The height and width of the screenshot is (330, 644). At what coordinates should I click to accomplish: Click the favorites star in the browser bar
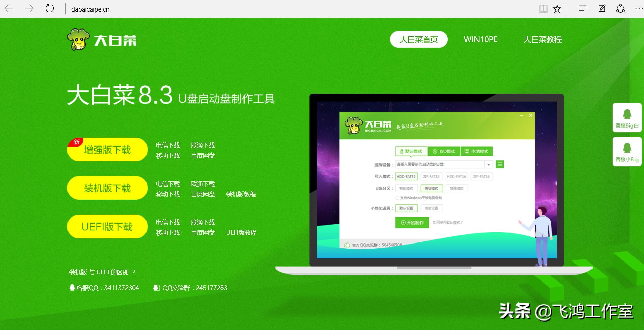557,9
